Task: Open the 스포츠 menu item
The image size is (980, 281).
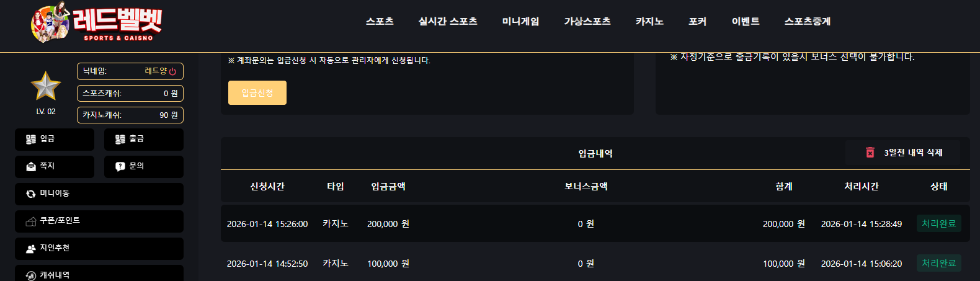Action: [380, 21]
